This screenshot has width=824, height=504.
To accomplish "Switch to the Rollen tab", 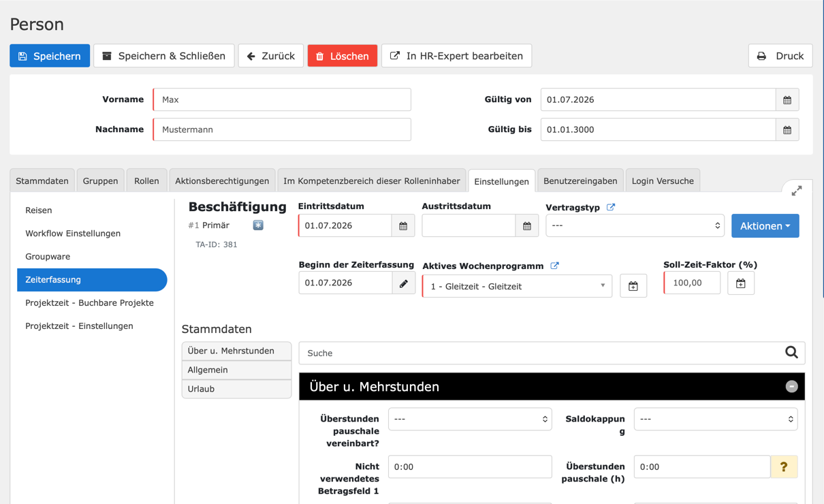I will tap(146, 180).
